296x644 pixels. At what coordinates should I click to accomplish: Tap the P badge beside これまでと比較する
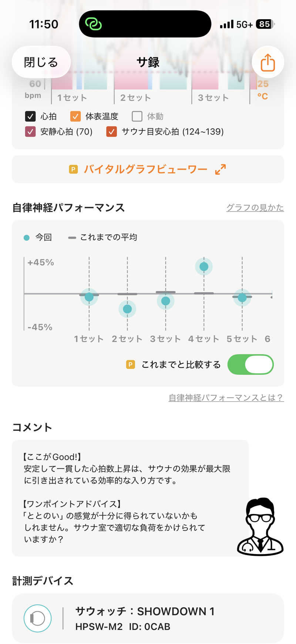click(131, 365)
